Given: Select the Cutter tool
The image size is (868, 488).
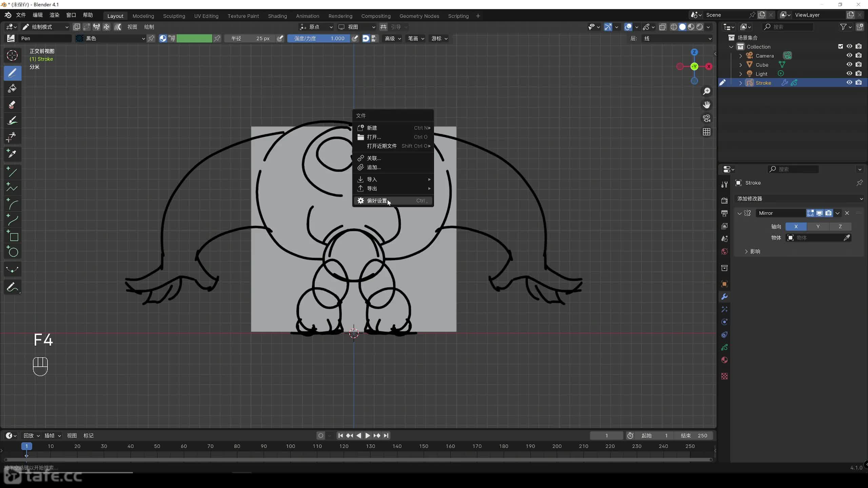Looking at the screenshot, I should tap(12, 137).
